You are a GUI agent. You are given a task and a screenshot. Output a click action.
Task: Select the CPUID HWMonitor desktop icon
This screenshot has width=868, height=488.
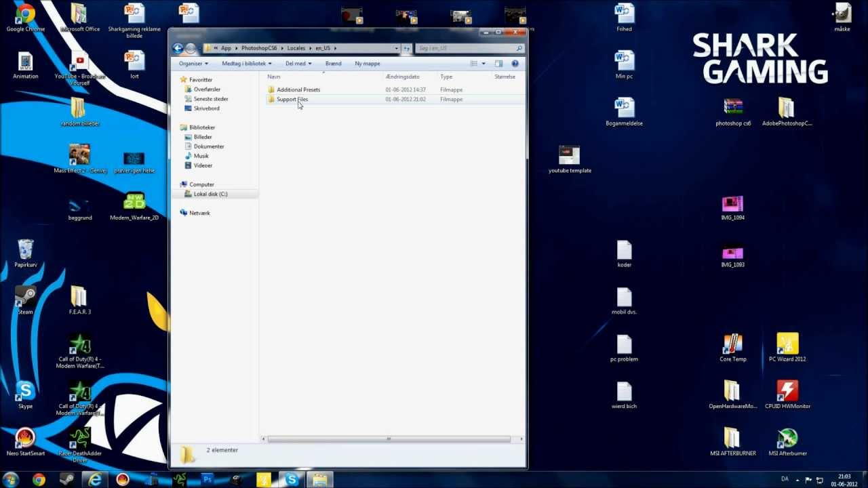[787, 395]
